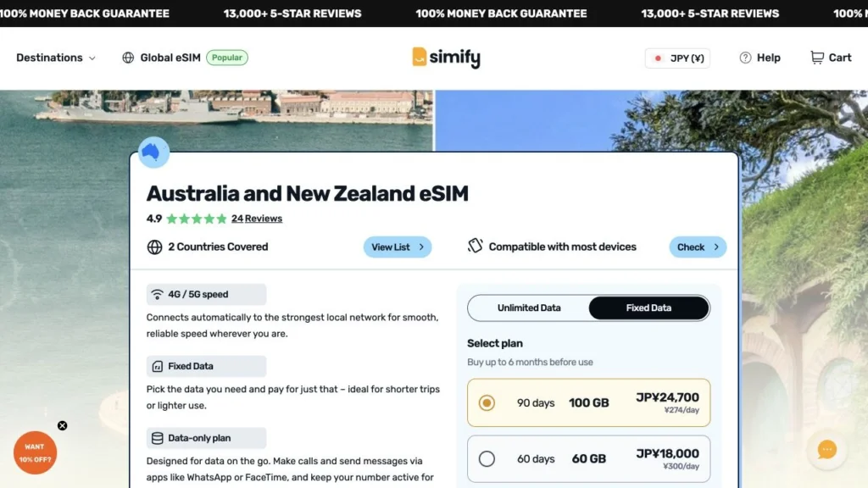The width and height of the screenshot is (868, 488).
Task: Switch to the Fixed Data tab
Action: (648, 308)
